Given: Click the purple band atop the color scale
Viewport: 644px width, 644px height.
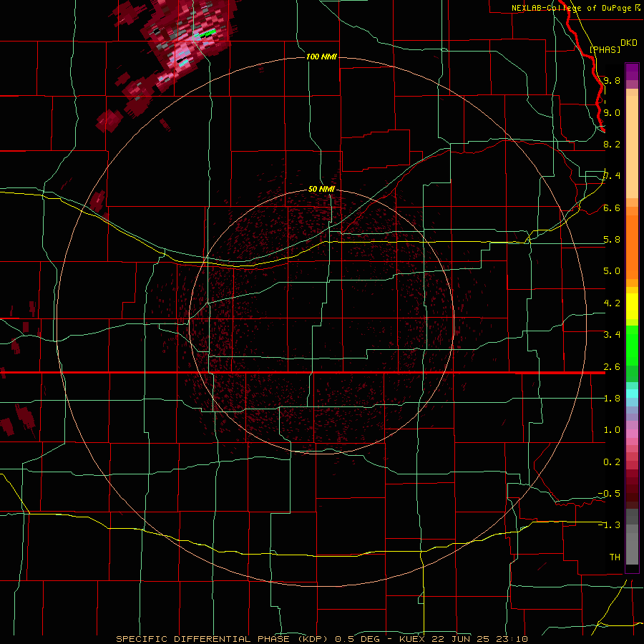Looking at the screenshot, I should coord(632,72).
